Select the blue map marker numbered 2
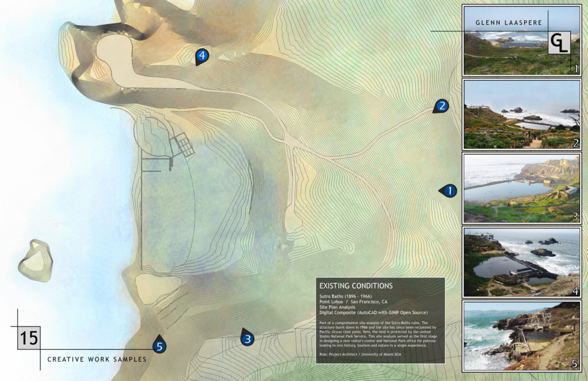Image resolution: width=588 pixels, height=381 pixels. point(442,106)
